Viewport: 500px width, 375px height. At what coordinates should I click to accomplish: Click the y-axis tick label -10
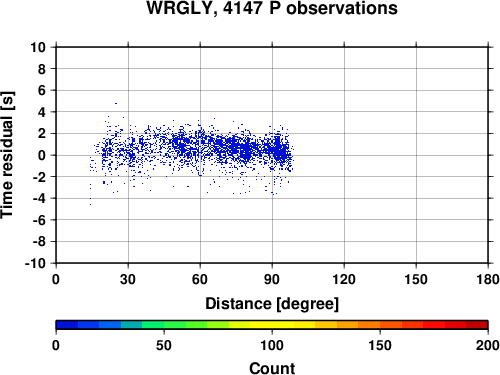coord(35,263)
